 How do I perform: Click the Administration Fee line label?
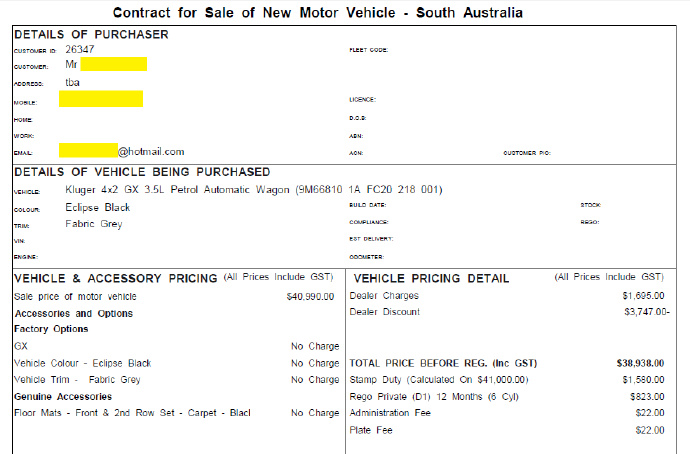tap(392, 414)
